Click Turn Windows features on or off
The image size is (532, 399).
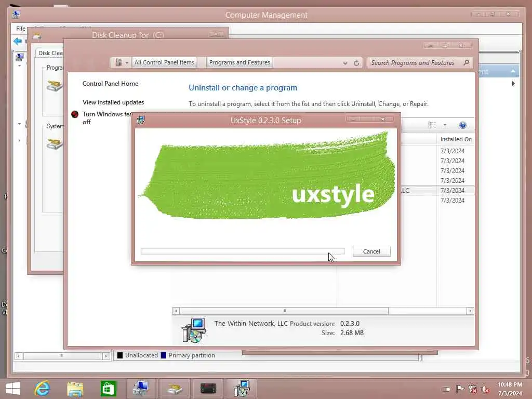107,118
